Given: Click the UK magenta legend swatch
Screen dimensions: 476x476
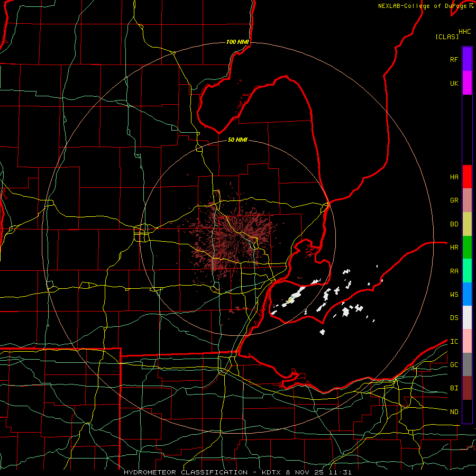Looking at the screenshot, I should tap(467, 83).
